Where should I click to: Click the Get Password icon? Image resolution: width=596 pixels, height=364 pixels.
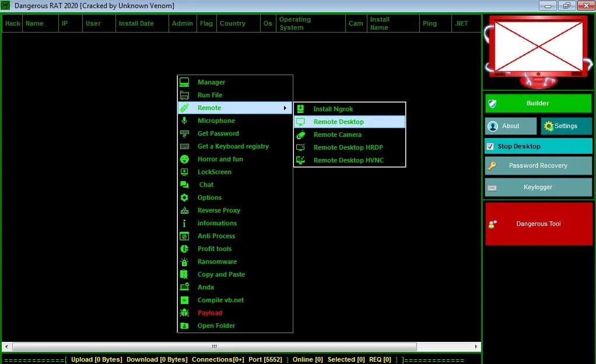pos(184,133)
